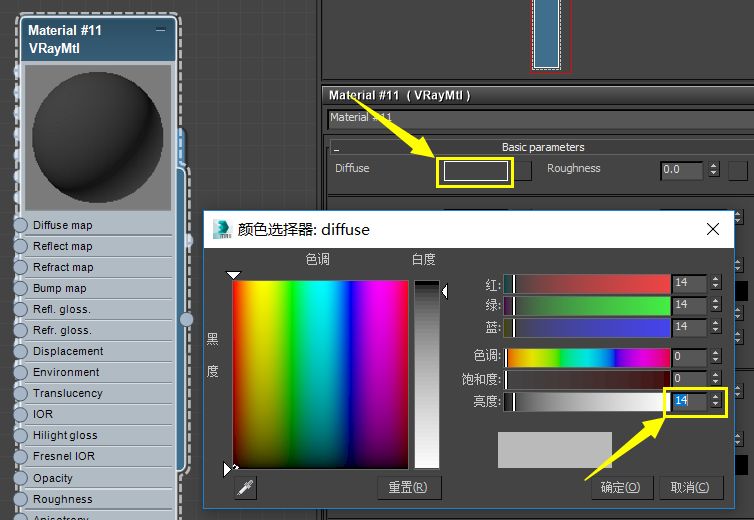The height and width of the screenshot is (520, 754).
Task: Click the blue navigator rectangle at the top
Action: (547, 34)
